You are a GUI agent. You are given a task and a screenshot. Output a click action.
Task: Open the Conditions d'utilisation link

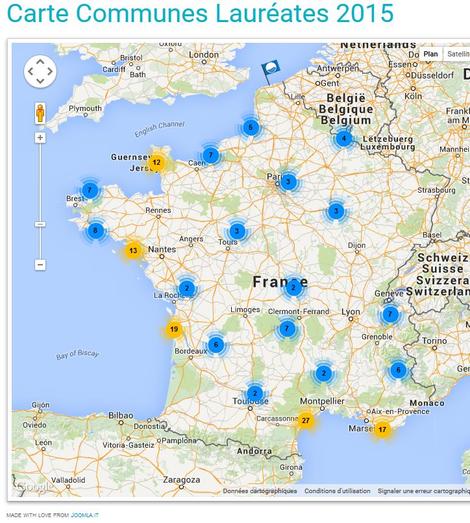(x=337, y=491)
